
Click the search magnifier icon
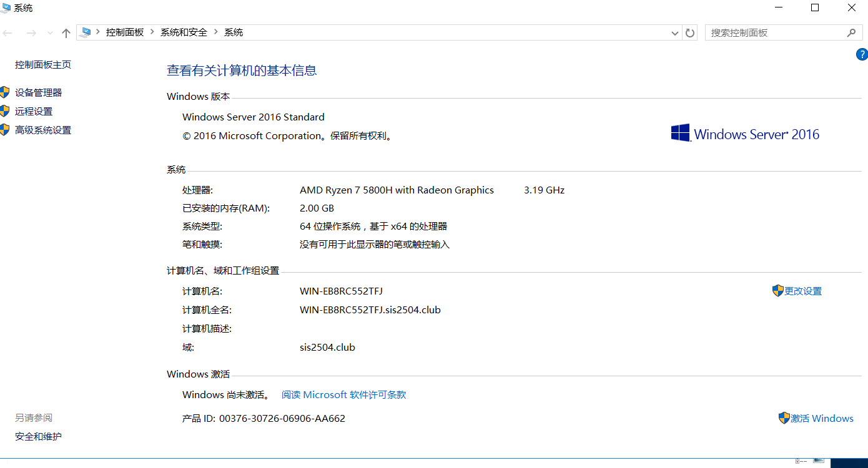(x=851, y=33)
